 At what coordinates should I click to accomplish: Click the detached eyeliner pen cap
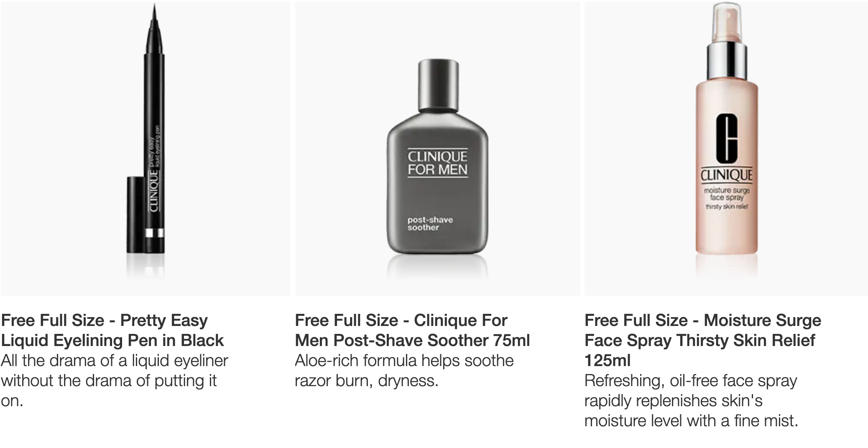[x=135, y=215]
